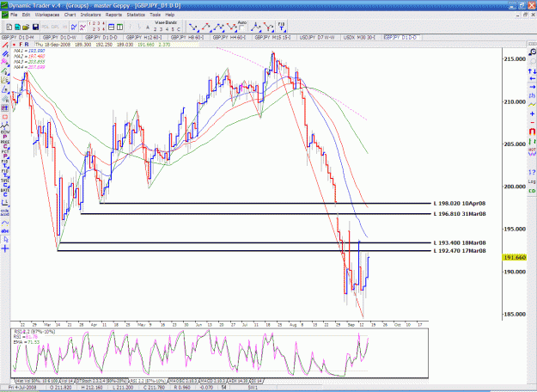
Task: Click the red minus icon on right panel
Action: tap(532, 122)
